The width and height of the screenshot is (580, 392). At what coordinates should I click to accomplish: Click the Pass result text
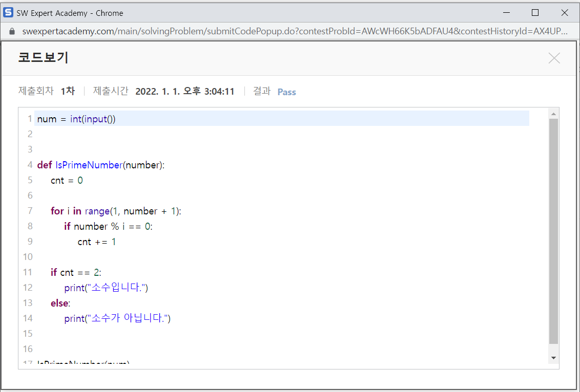[287, 92]
